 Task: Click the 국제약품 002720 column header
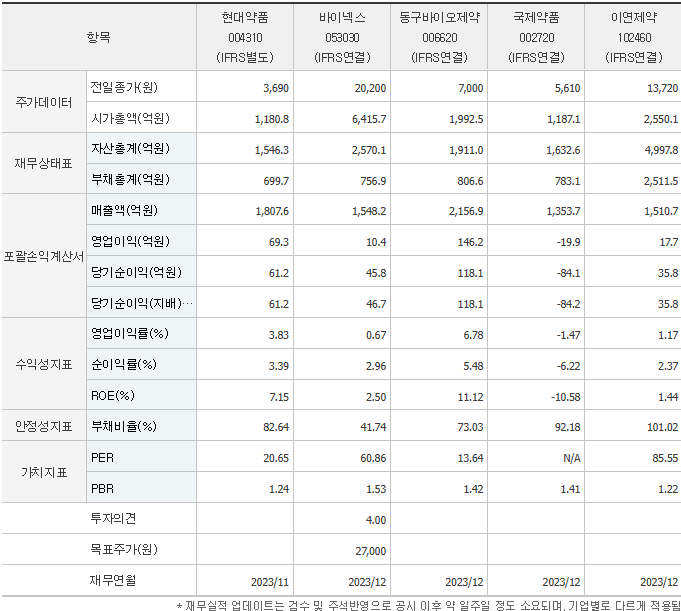tap(536, 37)
